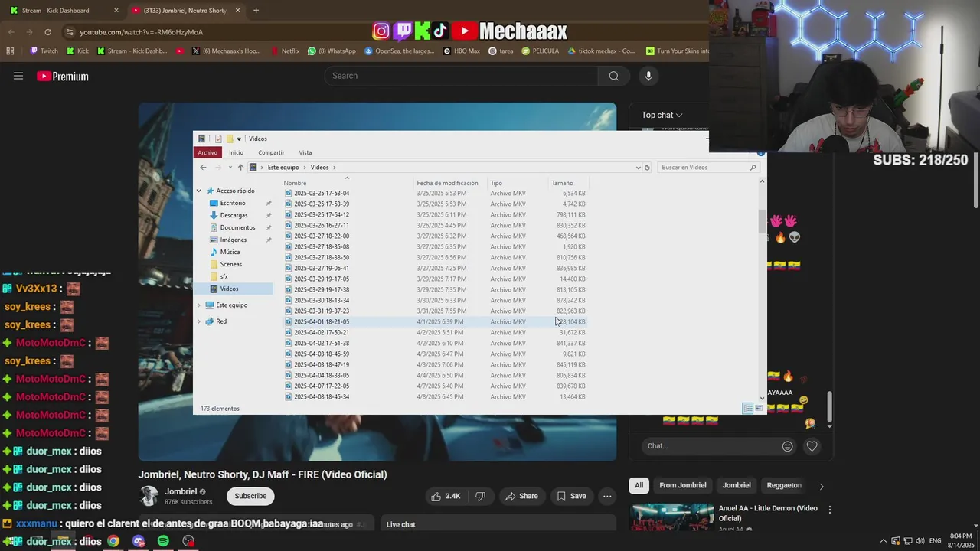Open the HBO Max bookmark
Viewport: 980px width, 551px height.
click(461, 51)
